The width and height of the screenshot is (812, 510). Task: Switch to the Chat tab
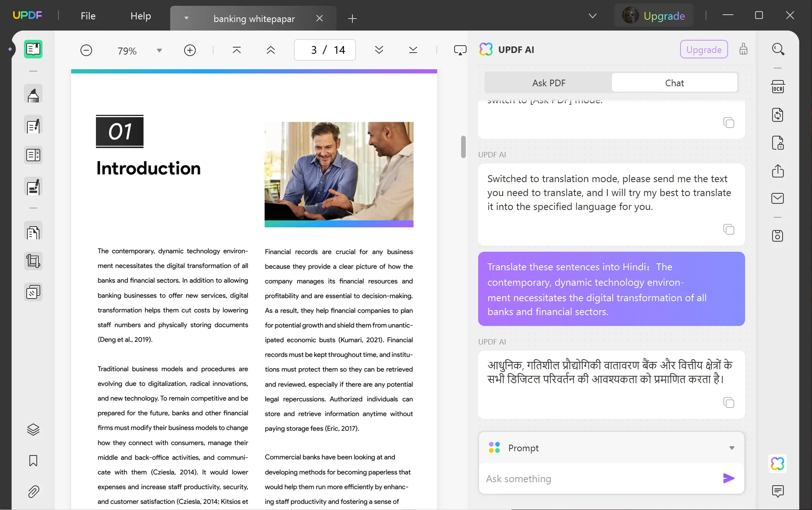(674, 83)
